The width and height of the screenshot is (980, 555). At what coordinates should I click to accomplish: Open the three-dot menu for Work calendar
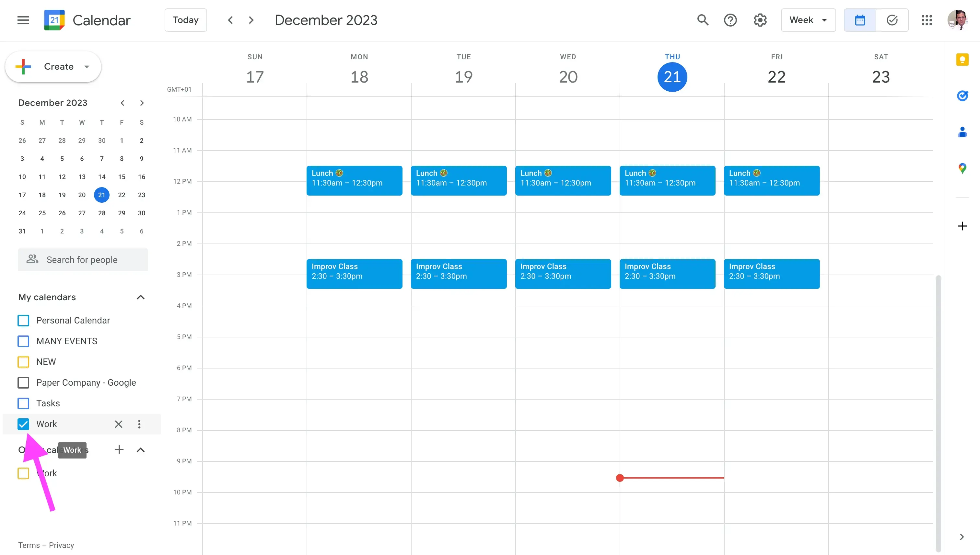click(x=139, y=424)
